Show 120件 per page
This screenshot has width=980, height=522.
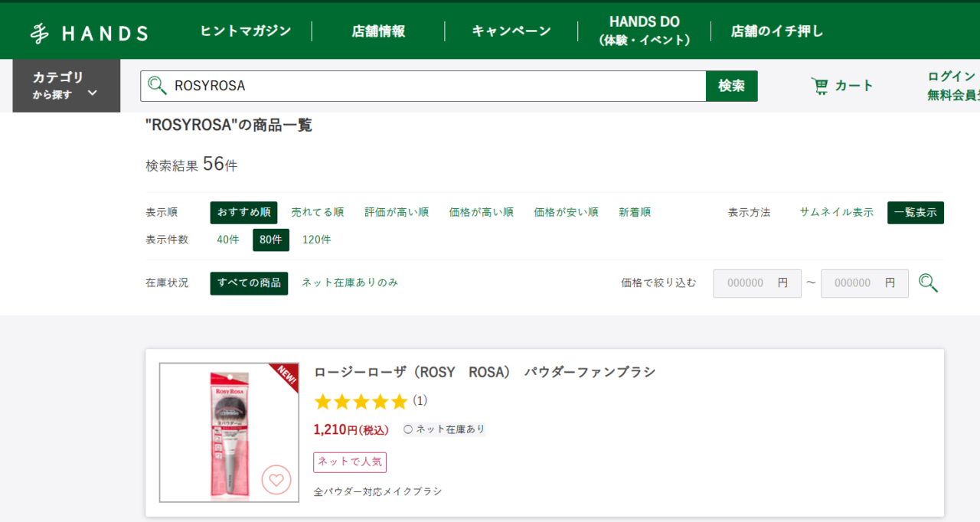[317, 240]
